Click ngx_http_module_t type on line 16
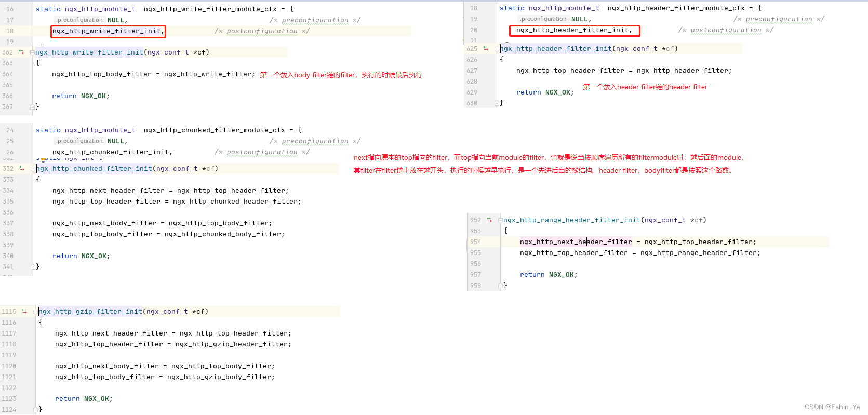The image size is (868, 415). [100, 9]
